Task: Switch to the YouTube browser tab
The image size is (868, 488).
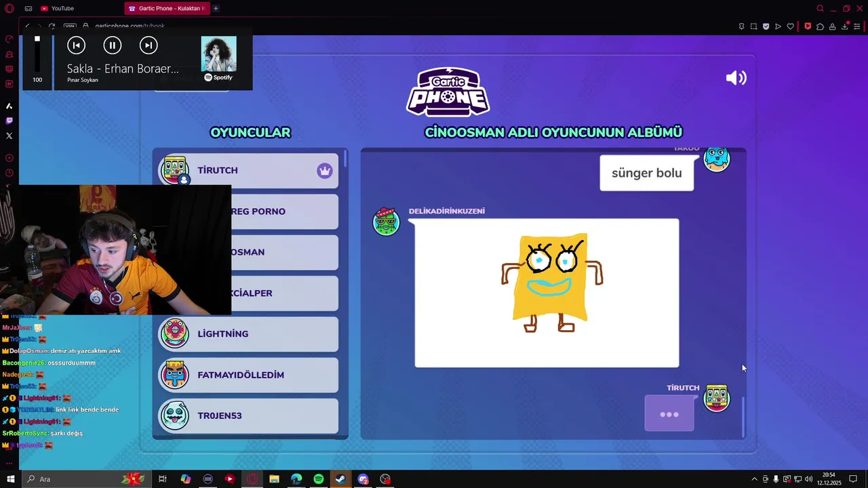Action: click(58, 8)
